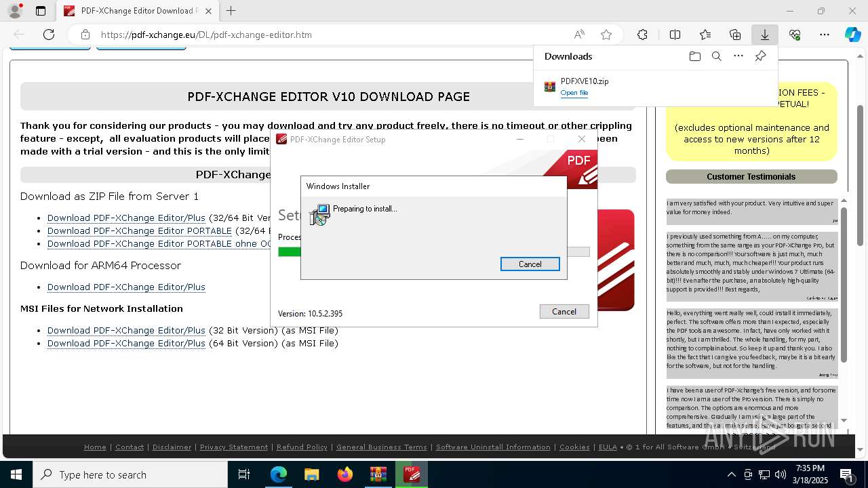
Task: Click Download PDF-XChange Editor PORTABLE link
Action: 140,231
